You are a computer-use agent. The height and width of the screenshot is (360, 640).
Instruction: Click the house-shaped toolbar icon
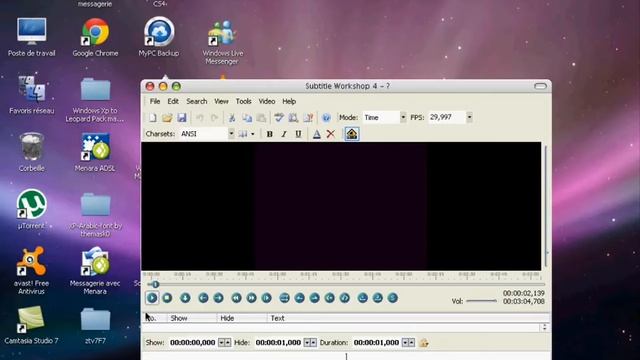point(351,134)
